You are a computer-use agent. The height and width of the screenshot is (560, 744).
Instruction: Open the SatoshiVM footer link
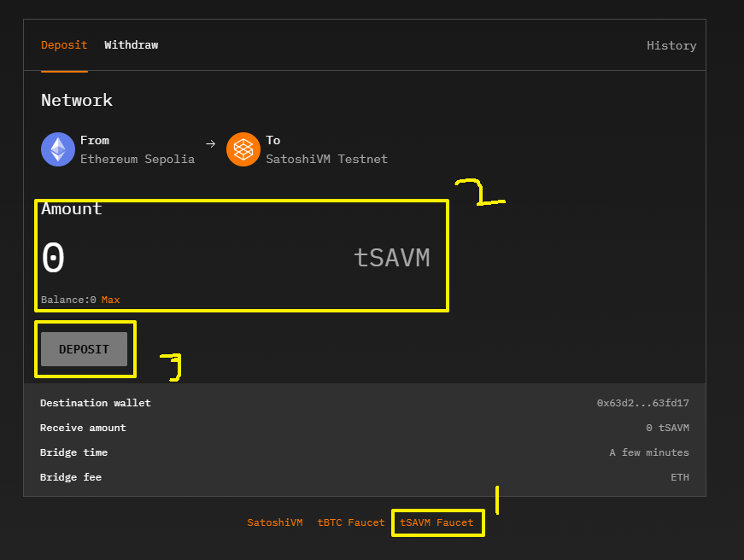click(275, 522)
